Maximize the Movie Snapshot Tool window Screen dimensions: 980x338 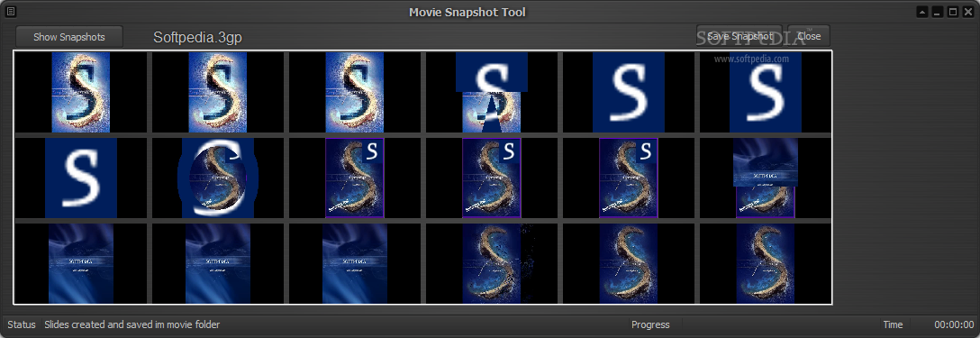[952, 12]
